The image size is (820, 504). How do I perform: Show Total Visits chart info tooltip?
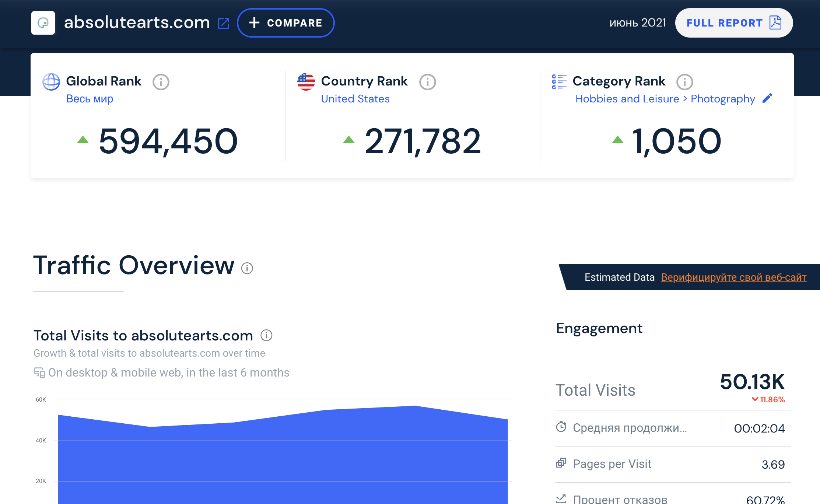266,335
